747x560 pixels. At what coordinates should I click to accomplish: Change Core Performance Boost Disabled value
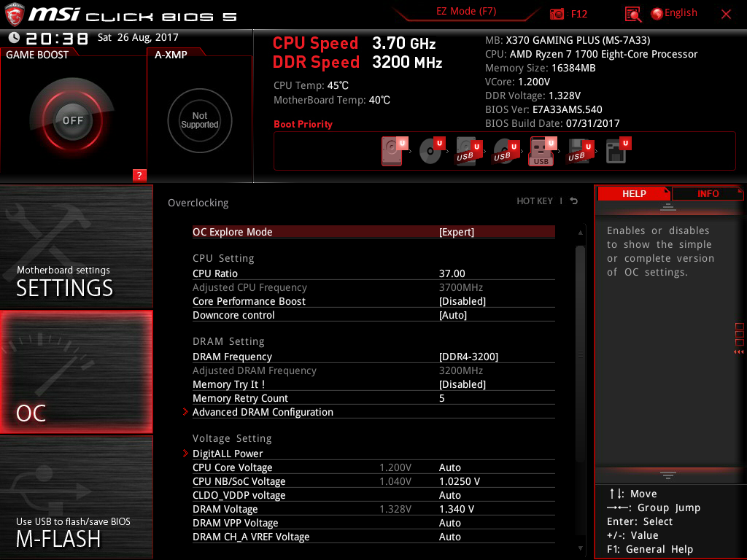coord(373,301)
